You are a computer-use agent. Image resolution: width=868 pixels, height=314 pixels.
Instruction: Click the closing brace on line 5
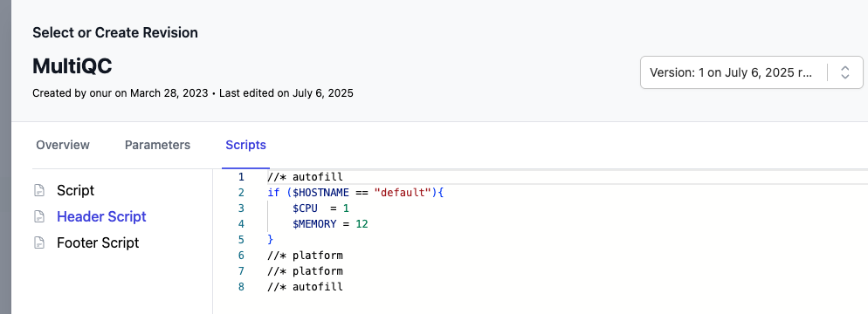tap(270, 239)
